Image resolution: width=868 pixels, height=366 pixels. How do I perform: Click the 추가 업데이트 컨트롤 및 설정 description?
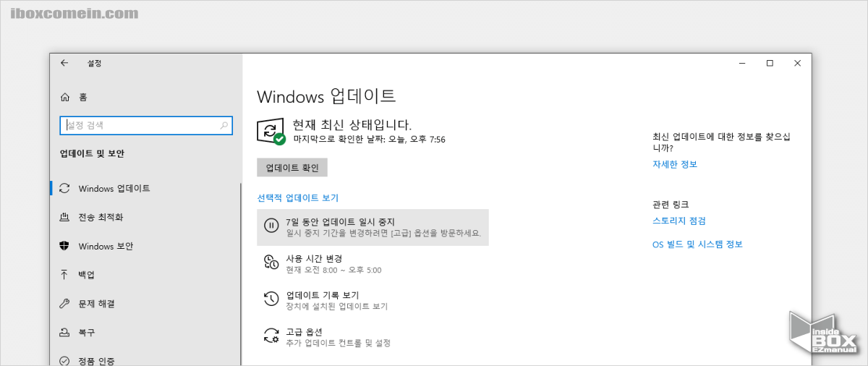(x=338, y=343)
